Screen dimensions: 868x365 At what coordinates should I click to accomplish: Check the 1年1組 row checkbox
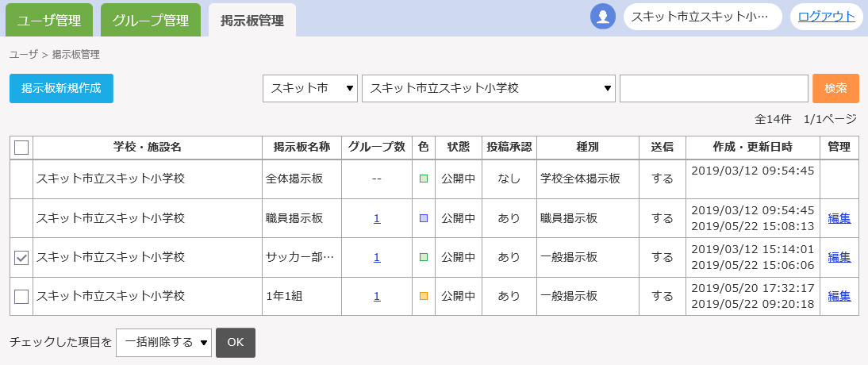21,297
